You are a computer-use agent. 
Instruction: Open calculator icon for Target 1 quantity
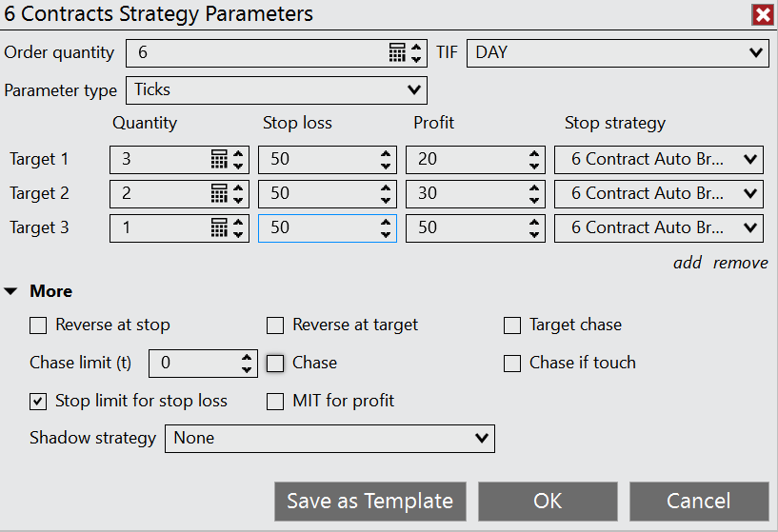(219, 159)
